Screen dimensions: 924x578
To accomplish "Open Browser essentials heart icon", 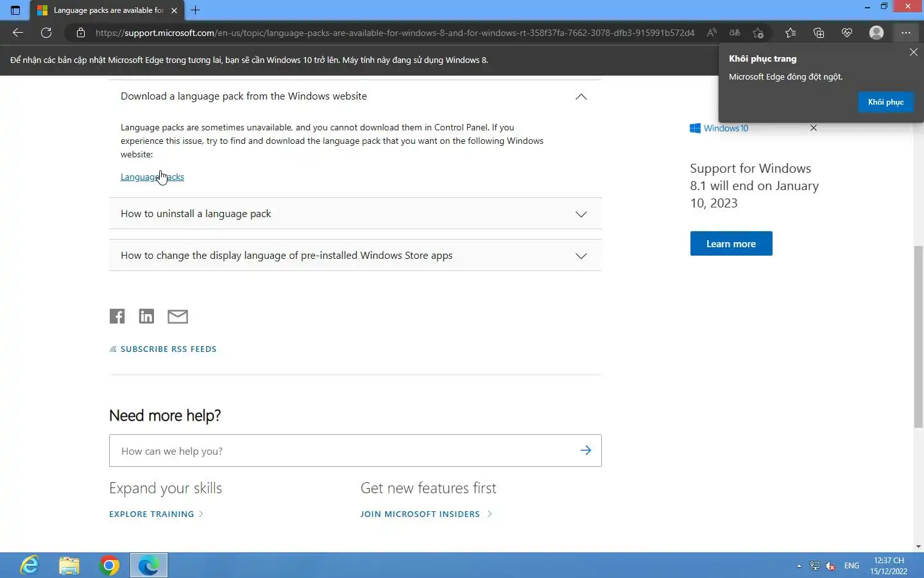I will [x=847, y=33].
